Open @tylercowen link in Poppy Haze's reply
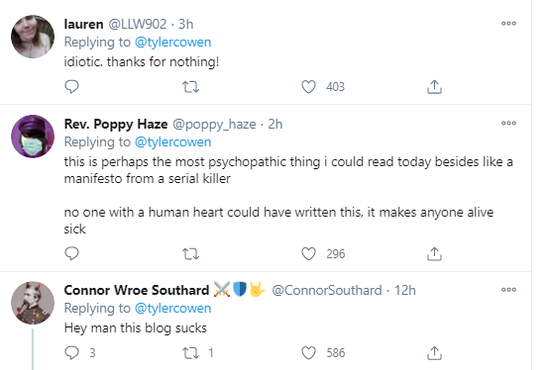 tap(173, 142)
